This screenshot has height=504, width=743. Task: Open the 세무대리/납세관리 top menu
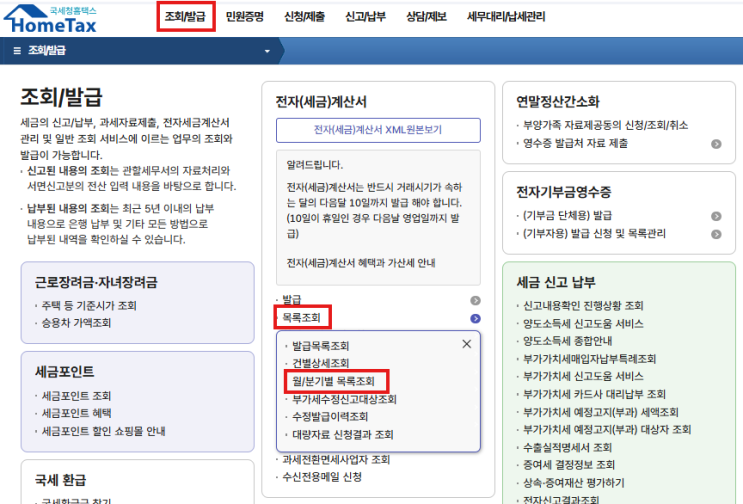click(506, 17)
